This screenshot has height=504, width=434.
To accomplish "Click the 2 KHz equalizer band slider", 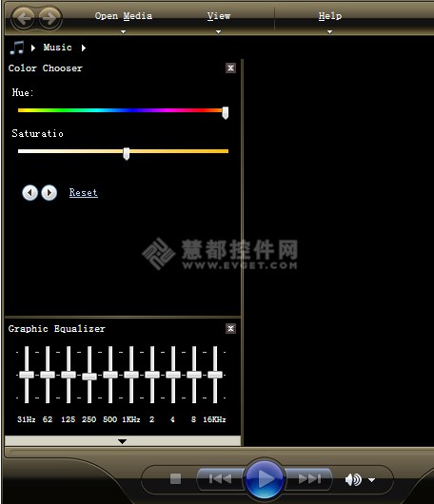I will [152, 375].
